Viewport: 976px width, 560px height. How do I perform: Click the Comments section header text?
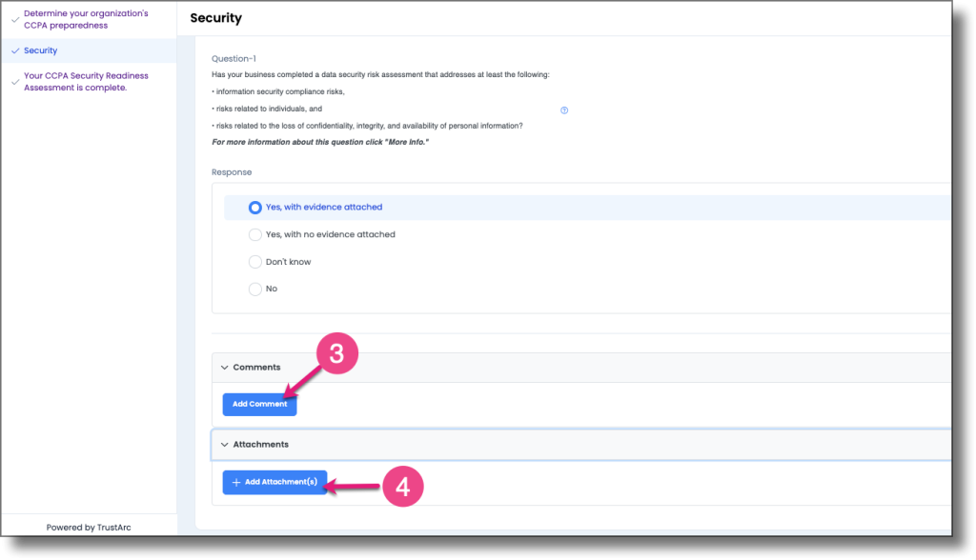(x=256, y=368)
